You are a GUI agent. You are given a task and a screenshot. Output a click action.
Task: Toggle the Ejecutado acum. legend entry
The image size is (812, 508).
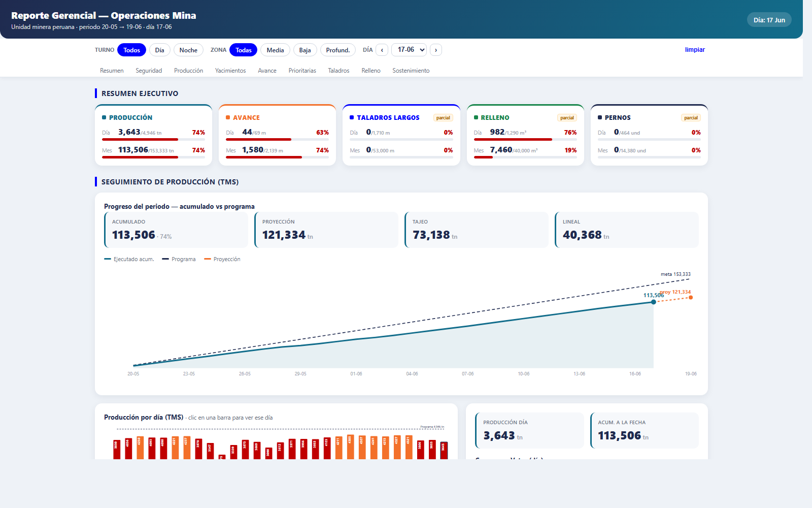[x=129, y=259]
